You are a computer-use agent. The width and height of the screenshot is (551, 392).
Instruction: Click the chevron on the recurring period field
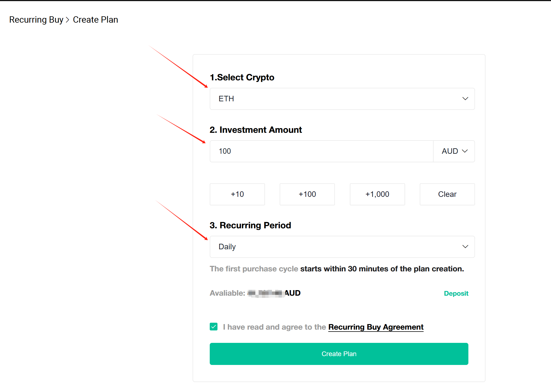point(465,246)
